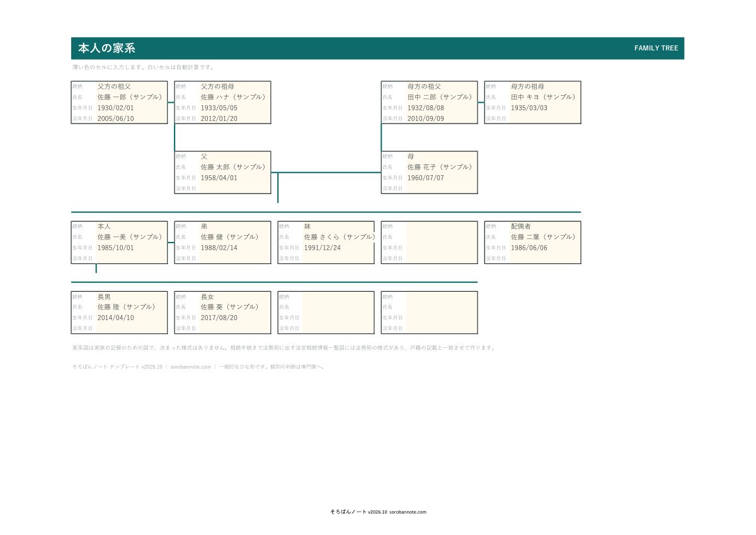
Task: Select name cell 佐藤 ハナ（サンプル）
Action: tap(235, 97)
